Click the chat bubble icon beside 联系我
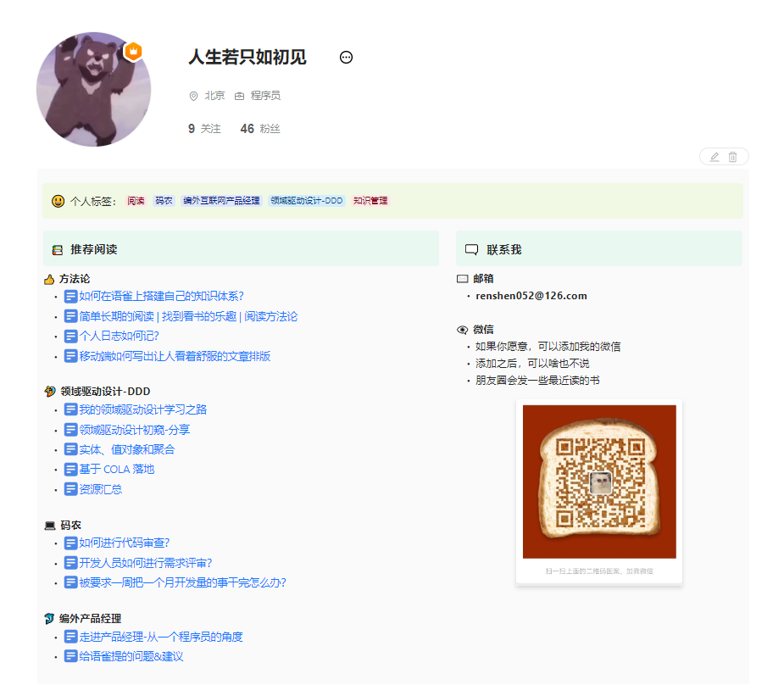This screenshot has width=784, height=696. pyautogui.click(x=471, y=249)
